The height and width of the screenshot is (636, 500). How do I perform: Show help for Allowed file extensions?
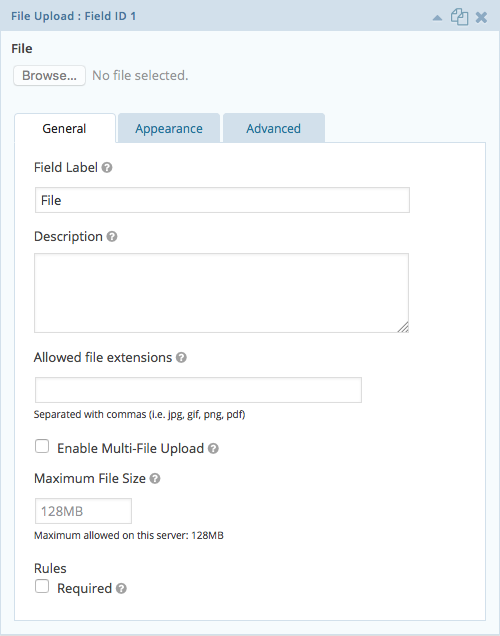click(181, 357)
